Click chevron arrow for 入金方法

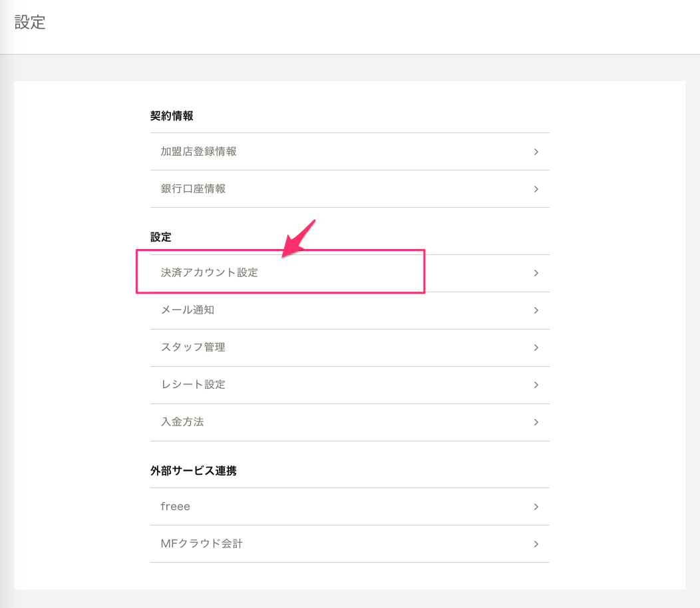click(536, 422)
